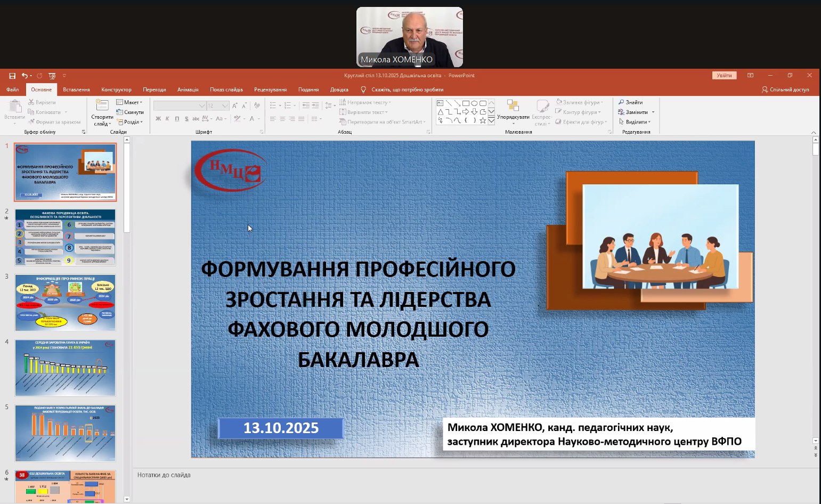This screenshot has width=821, height=504.
Task: Click the Упорядкувати (Arrange) icon
Action: (513, 105)
